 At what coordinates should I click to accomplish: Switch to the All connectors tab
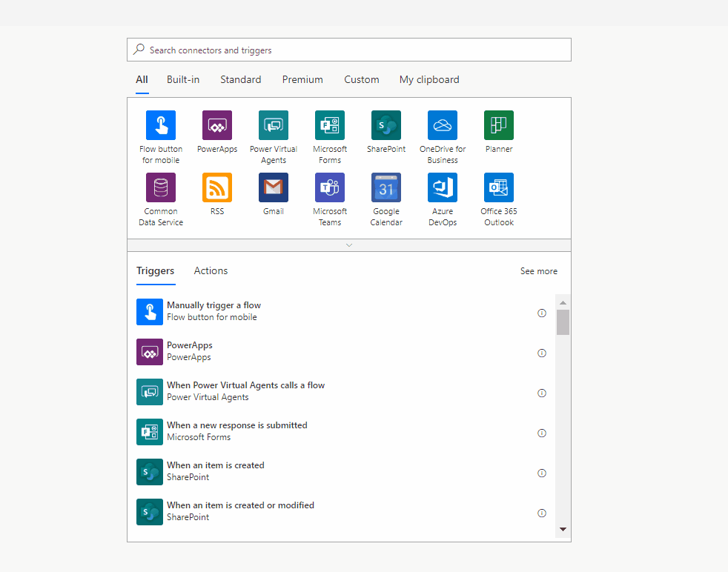coord(142,80)
